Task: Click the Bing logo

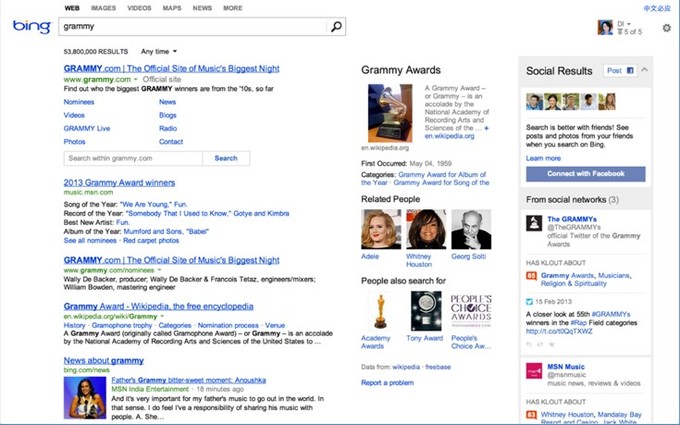Action: coord(32,27)
